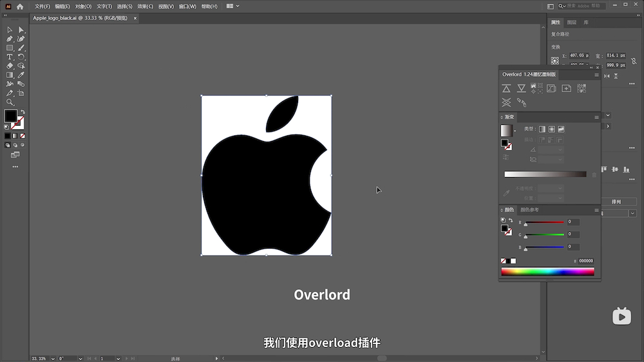Click the Adobe help search field
Viewport: 644px width, 362px height.
(x=582, y=6)
